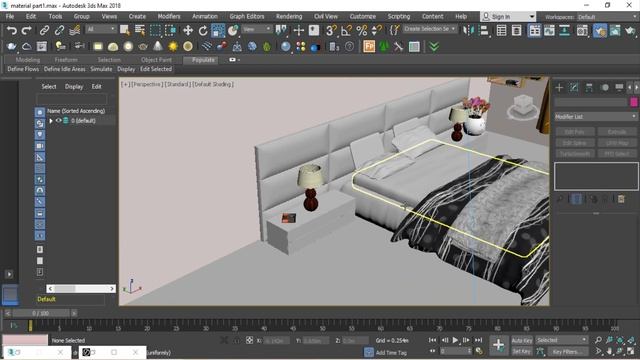Click the Redo arrow in main toolbar
The height and width of the screenshot is (360, 640).
pyautogui.click(x=27, y=30)
